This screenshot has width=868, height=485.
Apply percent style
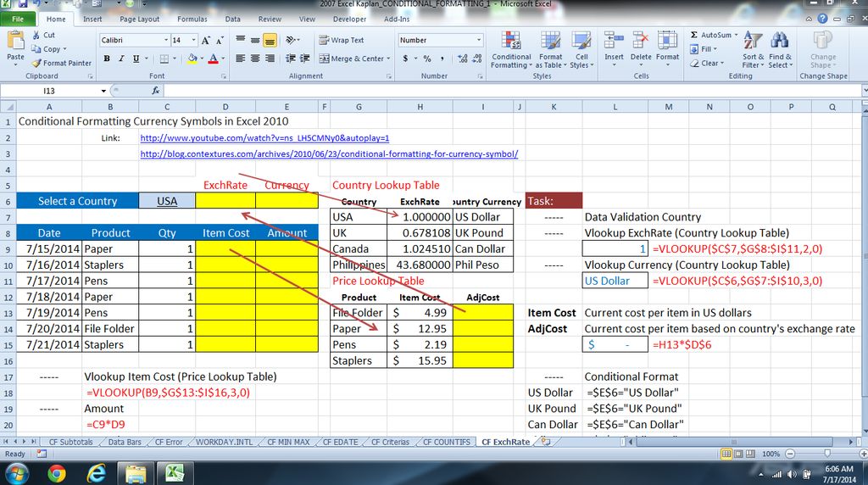point(427,59)
